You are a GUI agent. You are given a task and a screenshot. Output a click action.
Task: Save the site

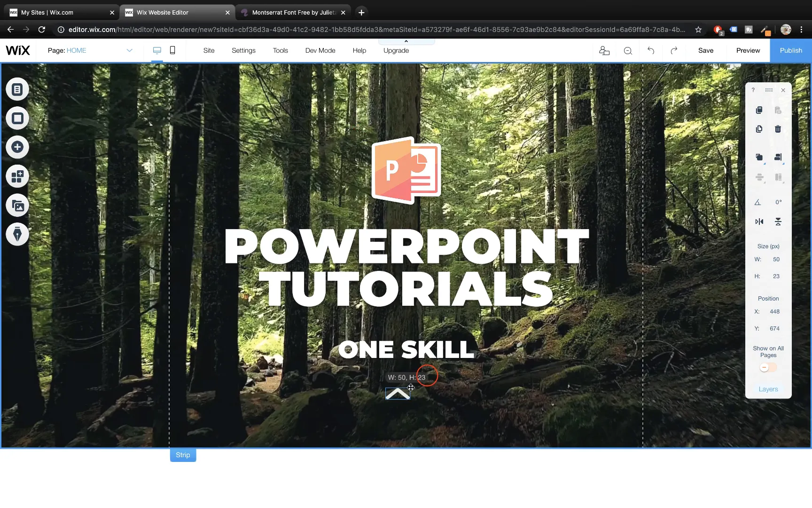point(705,50)
